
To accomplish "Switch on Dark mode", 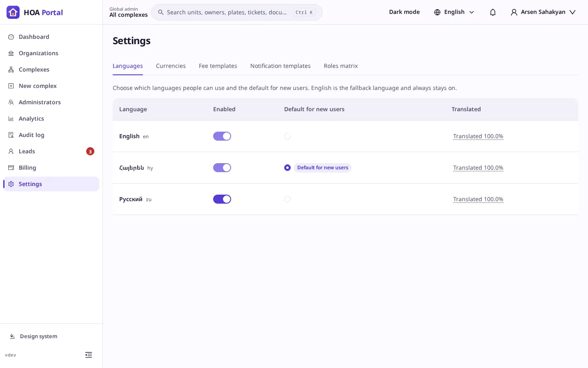I will [404, 12].
